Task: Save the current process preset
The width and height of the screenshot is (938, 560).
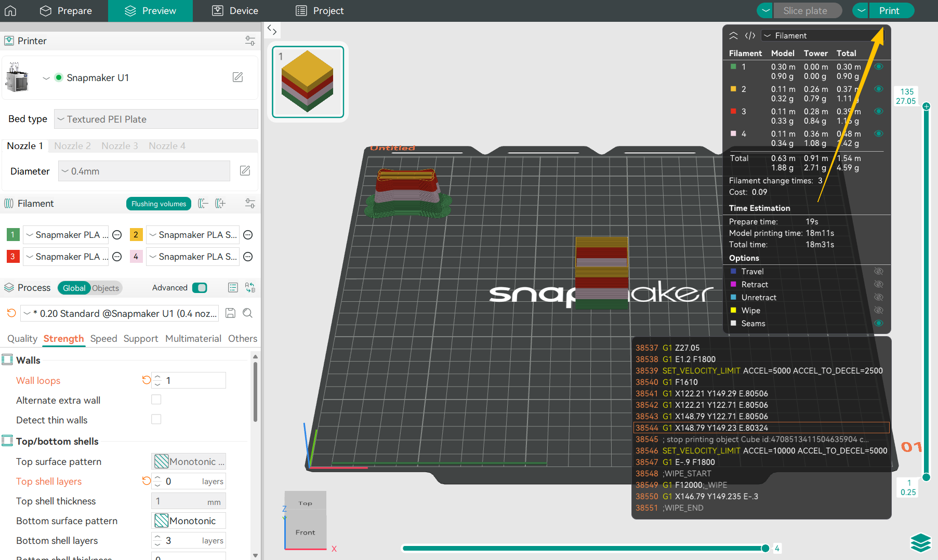Action: pyautogui.click(x=230, y=313)
